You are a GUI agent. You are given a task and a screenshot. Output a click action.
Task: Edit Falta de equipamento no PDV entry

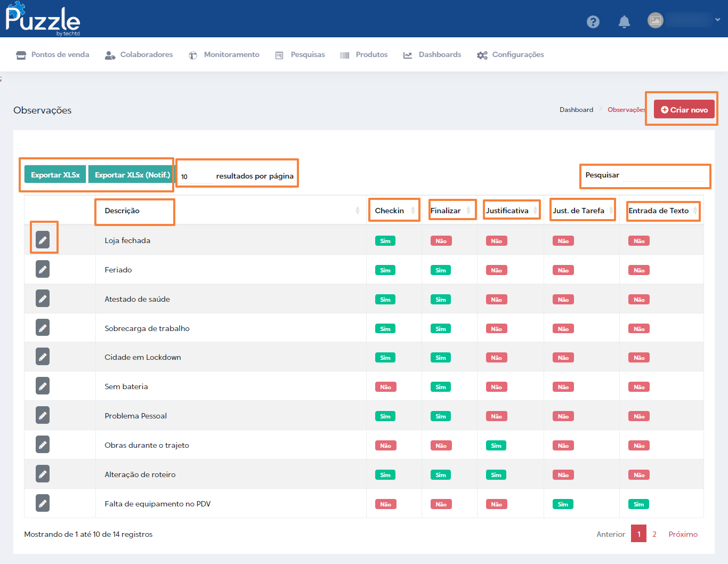point(43,503)
